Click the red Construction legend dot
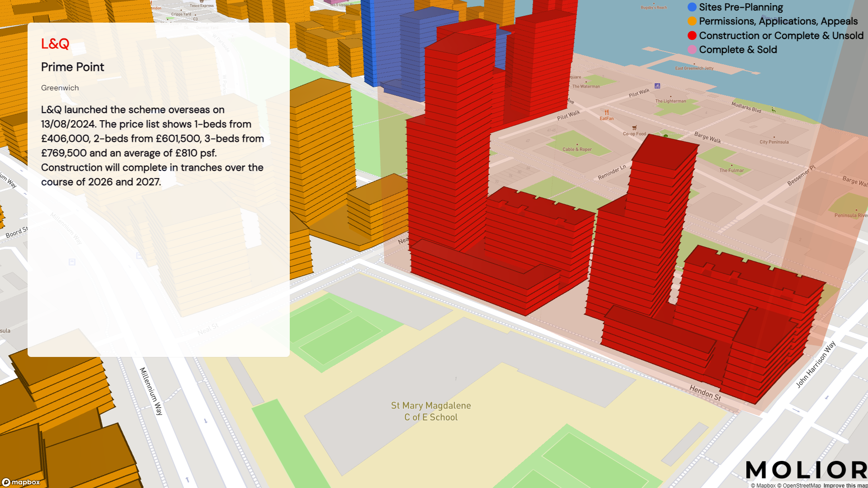The width and height of the screenshot is (868, 488). pos(692,36)
